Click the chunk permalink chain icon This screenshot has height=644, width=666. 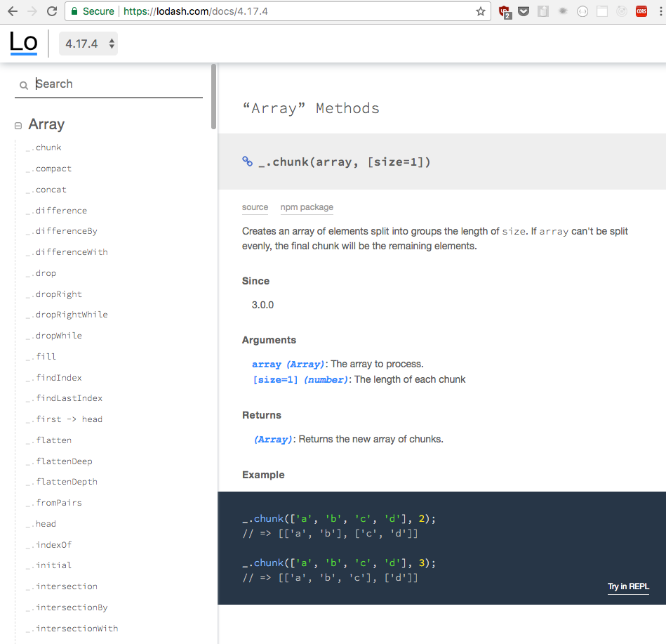247,162
